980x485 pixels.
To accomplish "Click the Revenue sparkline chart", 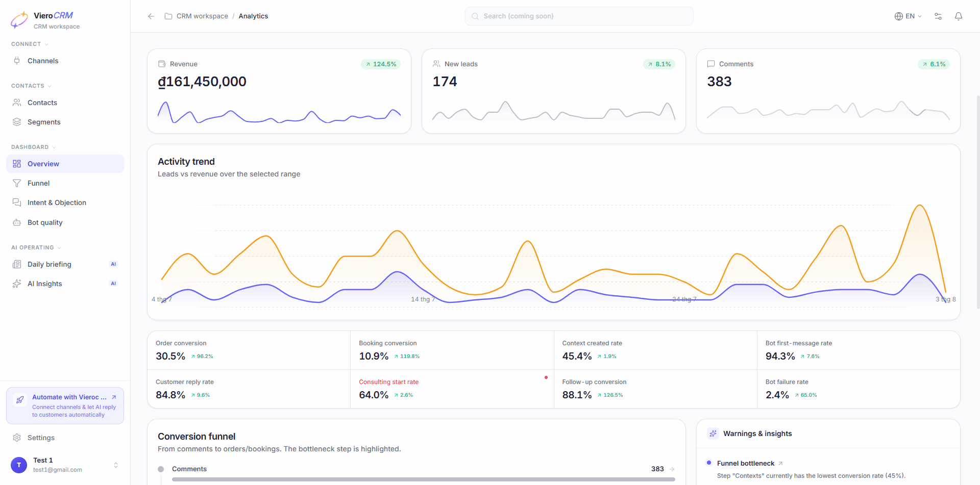I will click(279, 113).
